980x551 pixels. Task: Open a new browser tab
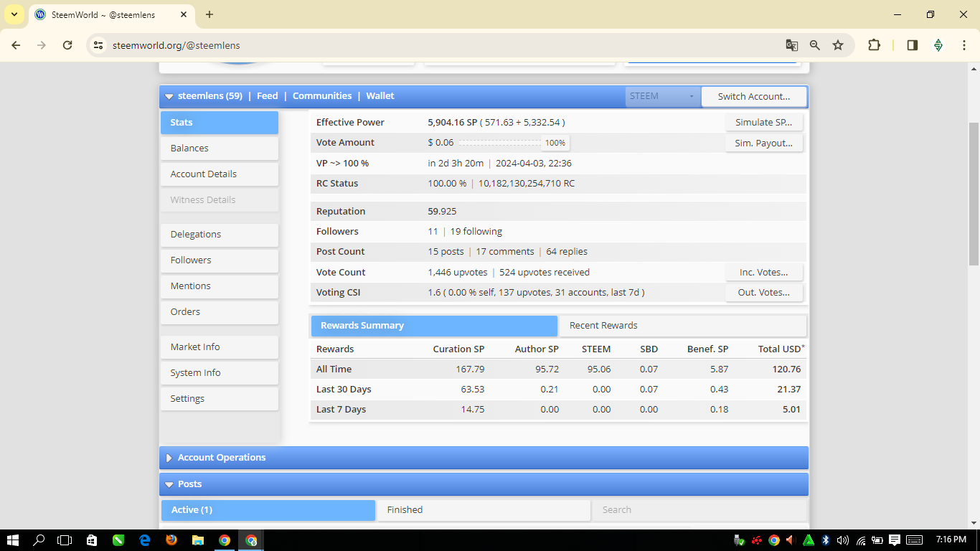(x=209, y=14)
